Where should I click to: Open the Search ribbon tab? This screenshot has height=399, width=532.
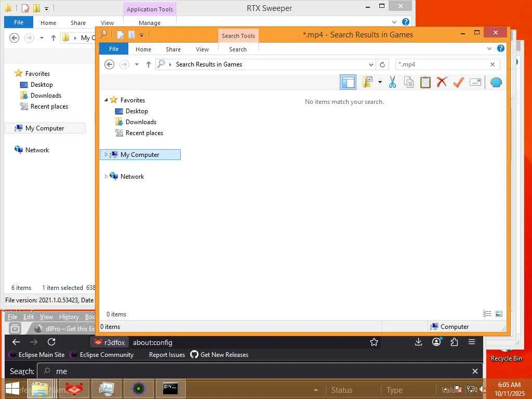[x=237, y=49]
